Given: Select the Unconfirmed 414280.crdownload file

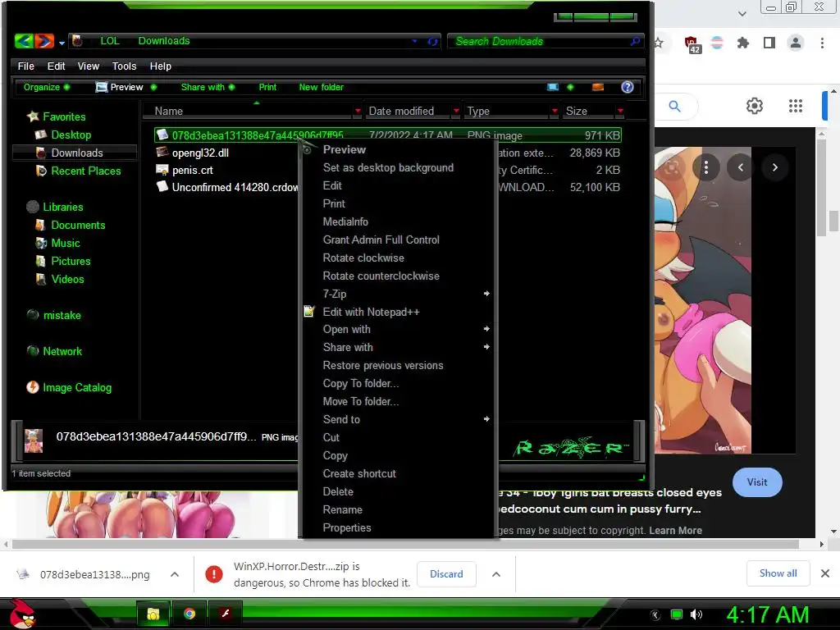Looking at the screenshot, I should pyautogui.click(x=227, y=187).
